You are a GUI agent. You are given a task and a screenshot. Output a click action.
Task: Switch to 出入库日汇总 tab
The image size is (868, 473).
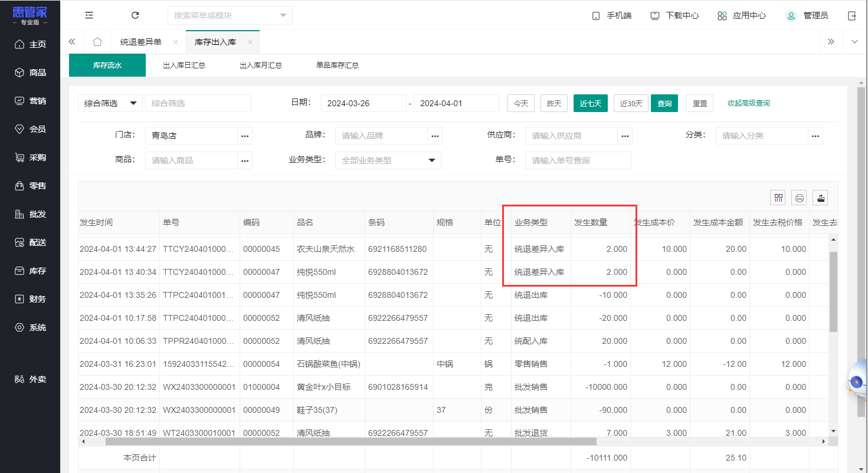184,65
